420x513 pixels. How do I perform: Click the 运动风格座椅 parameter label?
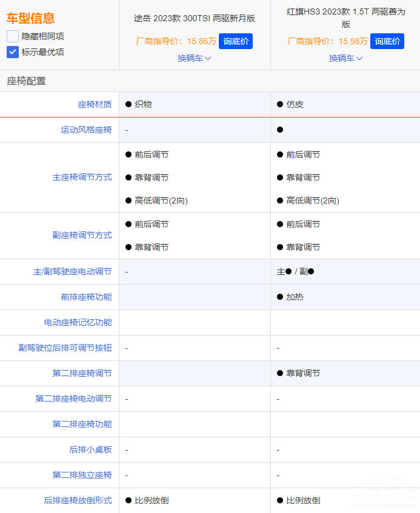pyautogui.click(x=86, y=130)
